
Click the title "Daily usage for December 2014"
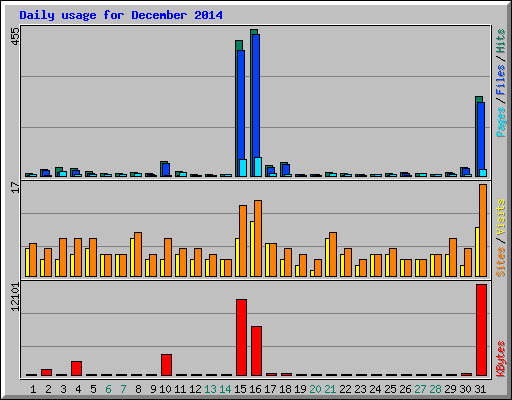(x=121, y=15)
